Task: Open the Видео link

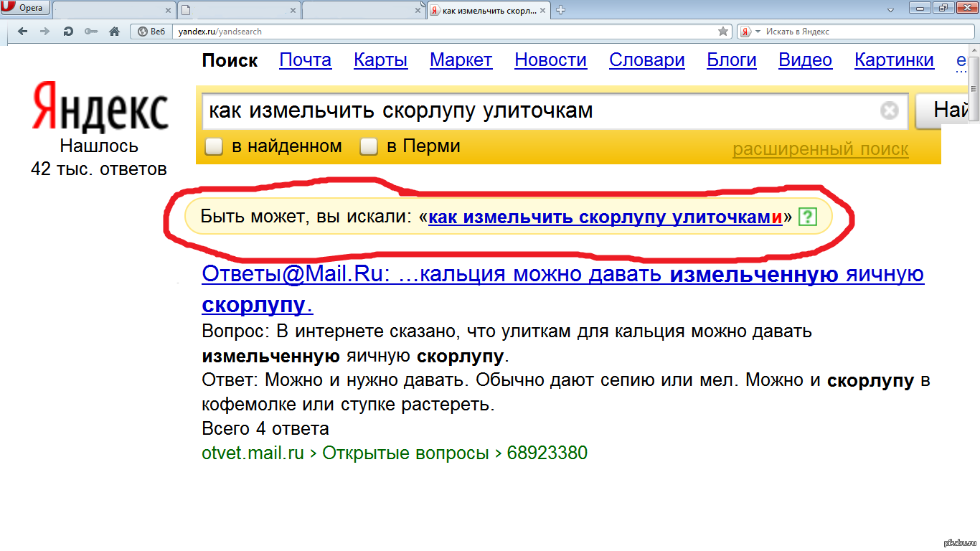Action: pos(806,60)
